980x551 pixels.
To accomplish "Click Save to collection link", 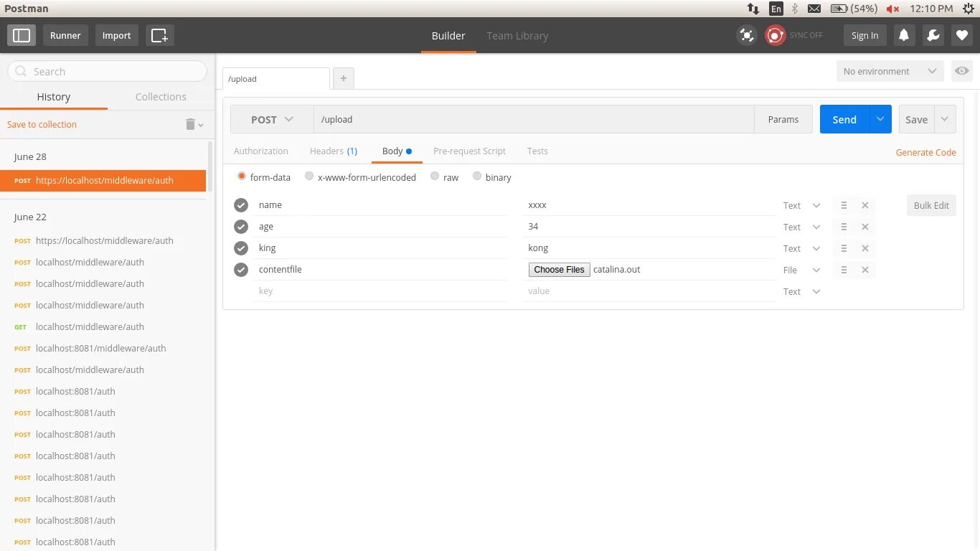I will pos(42,124).
